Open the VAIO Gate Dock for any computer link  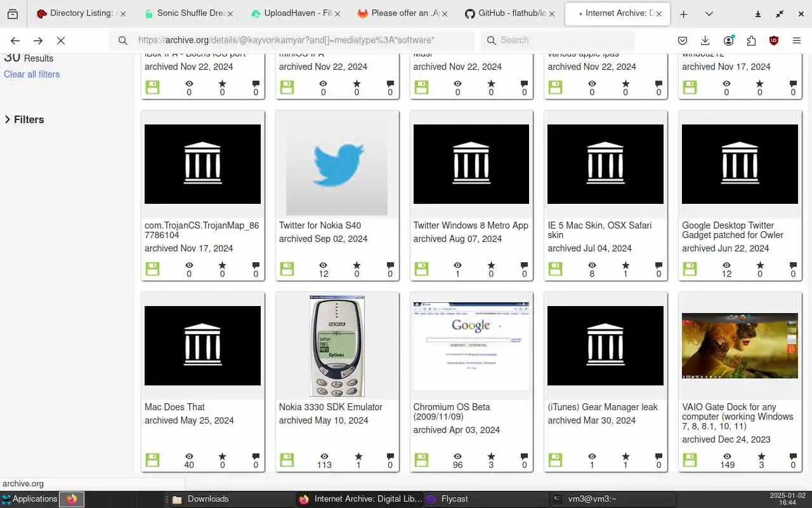coord(738,417)
